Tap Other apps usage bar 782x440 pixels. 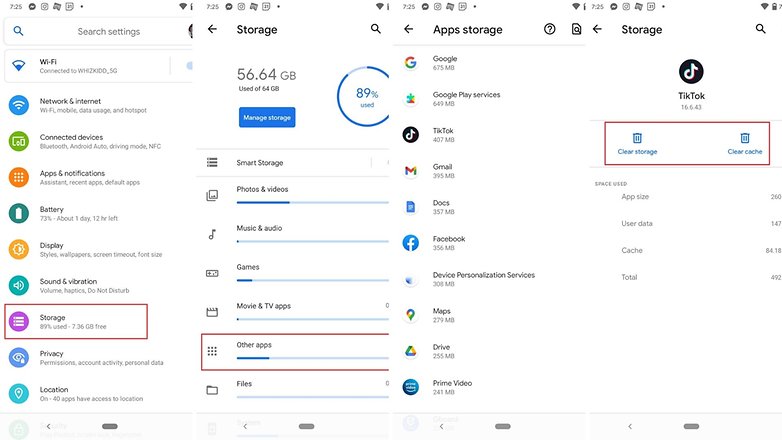coord(313,358)
